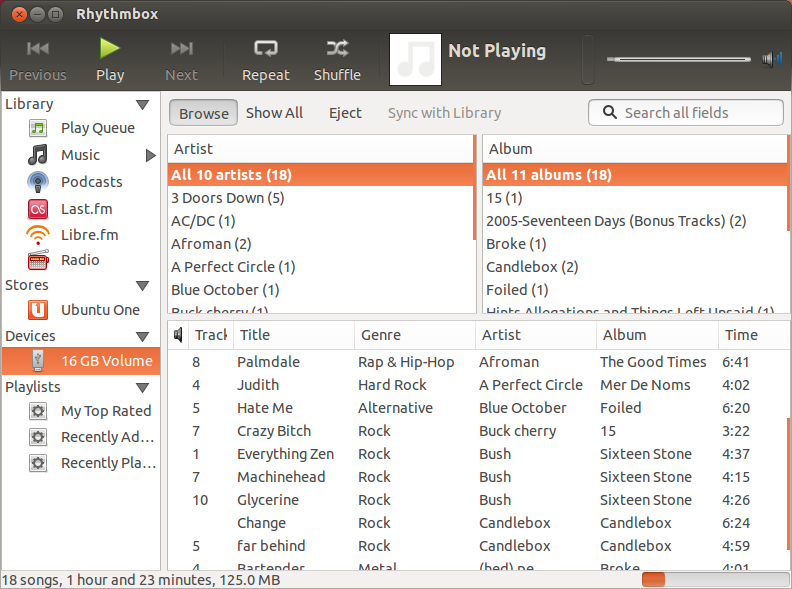Collapse the Library section arrow

(x=143, y=104)
